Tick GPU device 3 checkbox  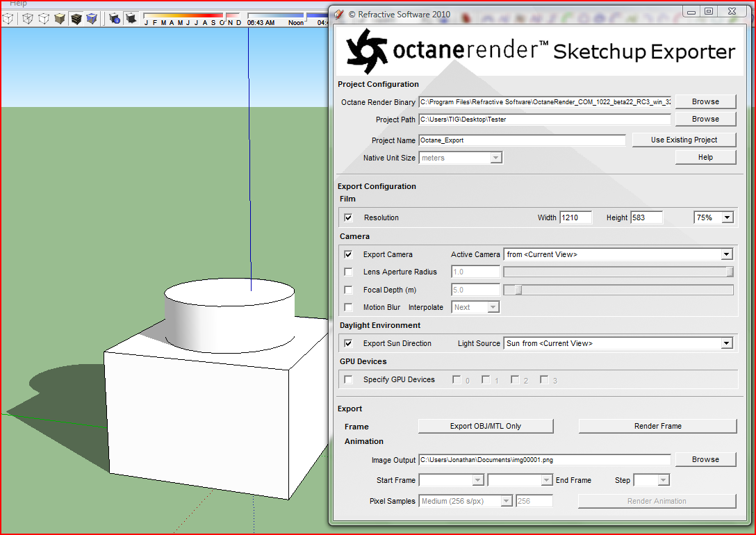[x=544, y=380]
